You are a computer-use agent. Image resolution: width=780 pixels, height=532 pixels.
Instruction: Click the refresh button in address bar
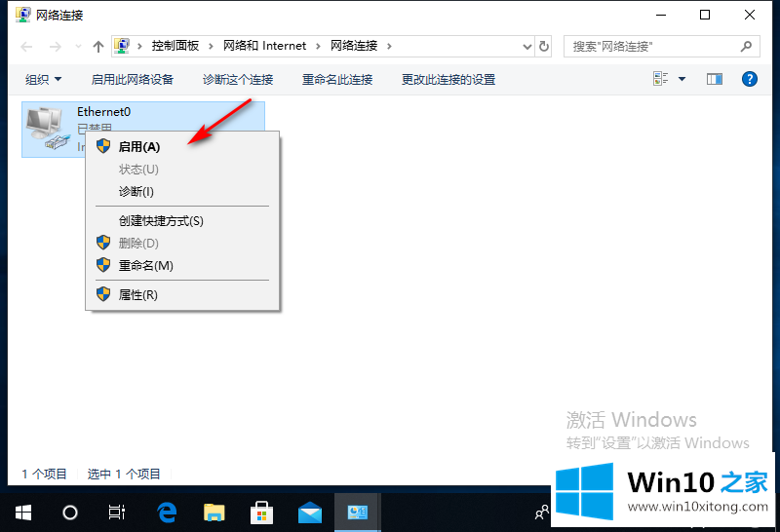[544, 46]
